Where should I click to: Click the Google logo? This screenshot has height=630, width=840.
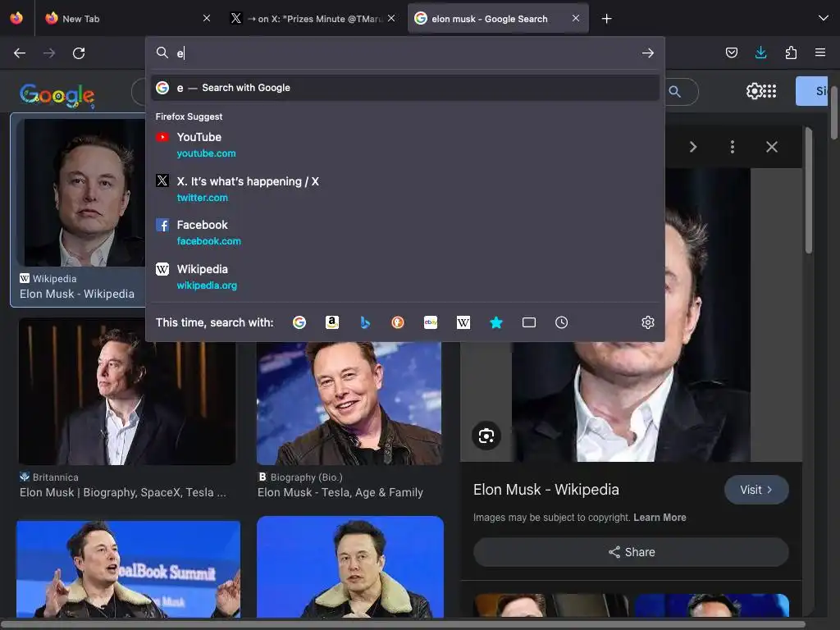click(x=57, y=95)
